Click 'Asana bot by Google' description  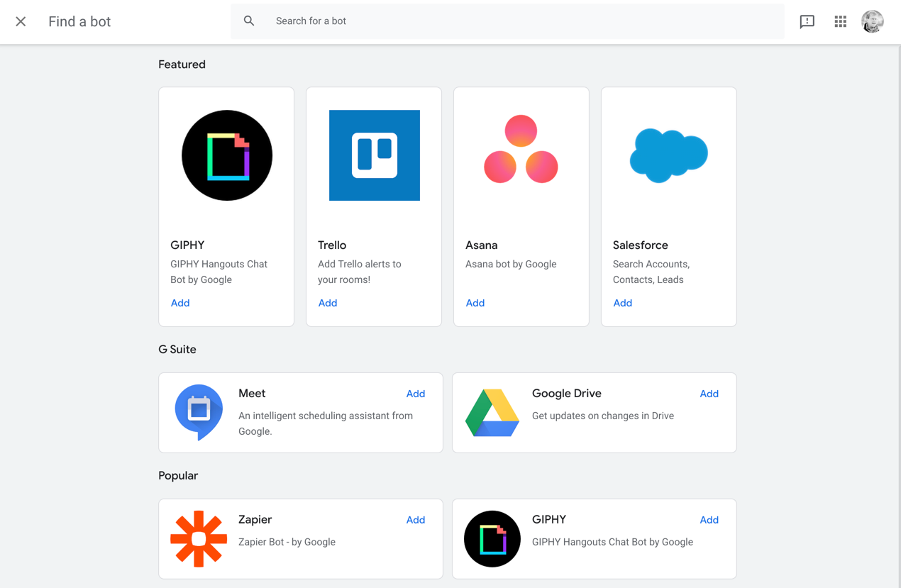511,264
